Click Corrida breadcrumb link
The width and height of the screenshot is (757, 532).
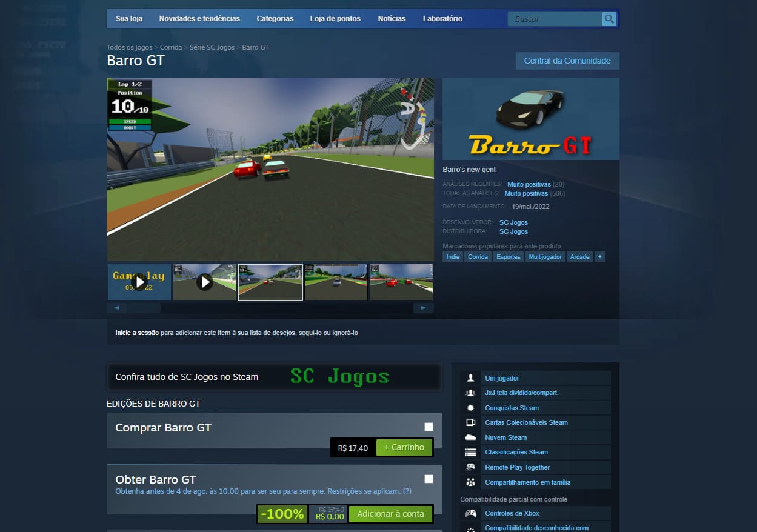tap(171, 47)
